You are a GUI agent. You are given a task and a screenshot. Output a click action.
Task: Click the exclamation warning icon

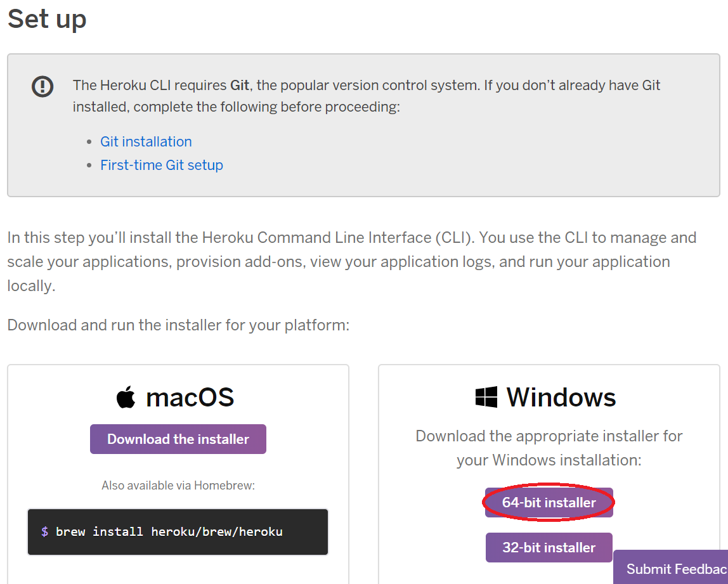(x=42, y=86)
